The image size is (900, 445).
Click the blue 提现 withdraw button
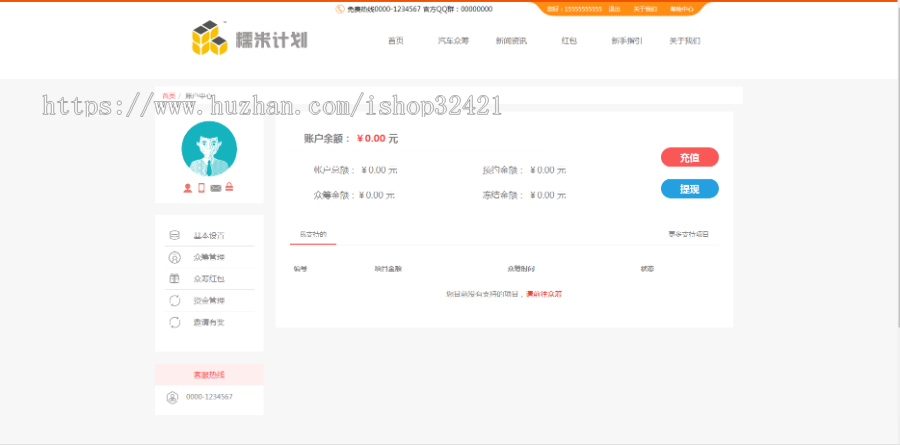689,189
